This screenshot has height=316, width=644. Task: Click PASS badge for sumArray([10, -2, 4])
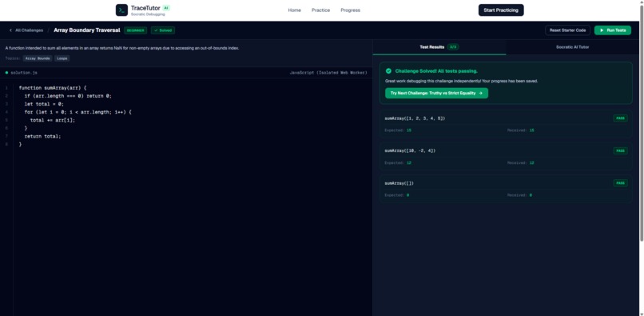(620, 150)
